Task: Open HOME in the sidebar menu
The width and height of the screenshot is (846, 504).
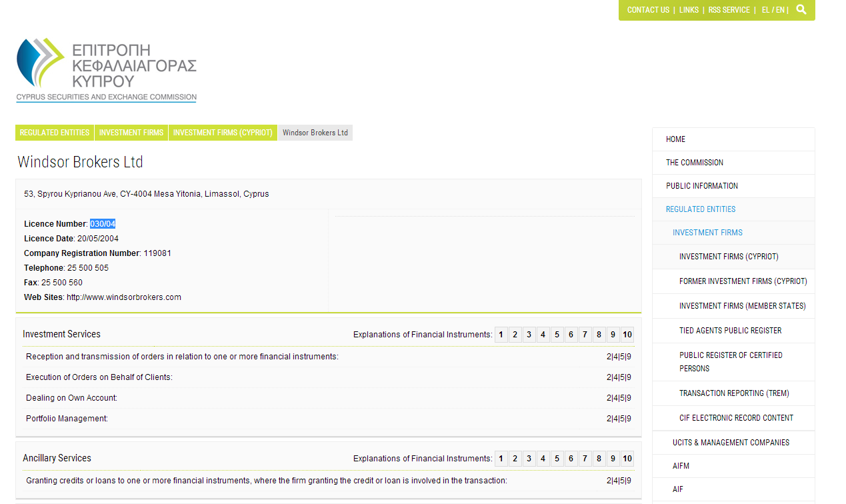Action: 733,139
